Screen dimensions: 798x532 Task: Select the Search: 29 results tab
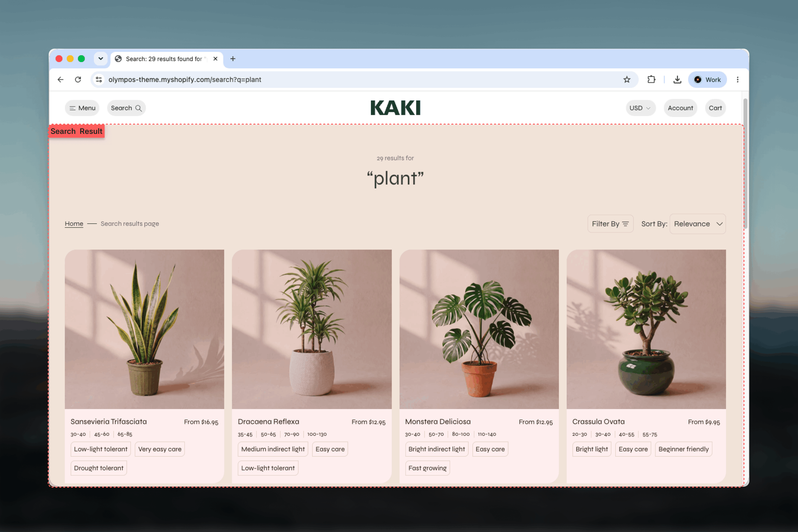click(166, 59)
